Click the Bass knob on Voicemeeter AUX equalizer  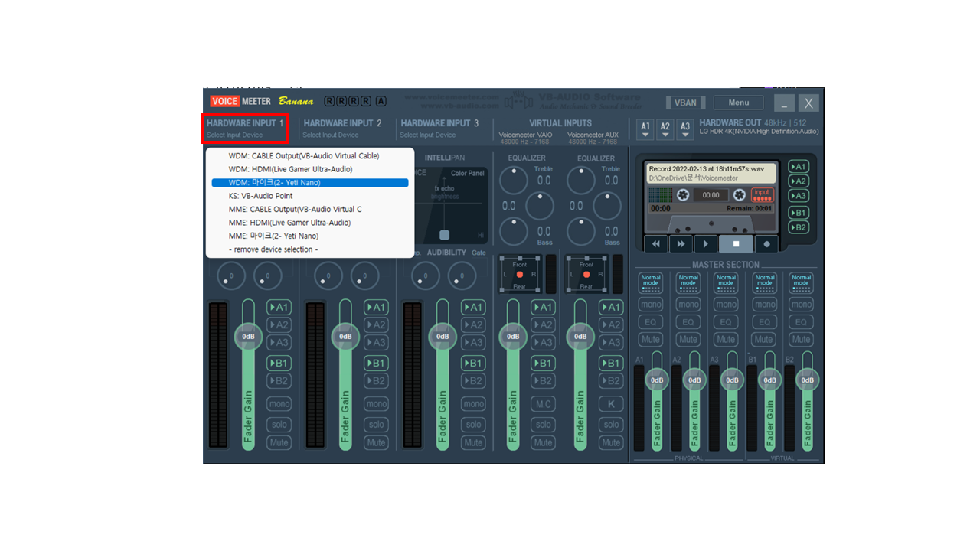581,231
